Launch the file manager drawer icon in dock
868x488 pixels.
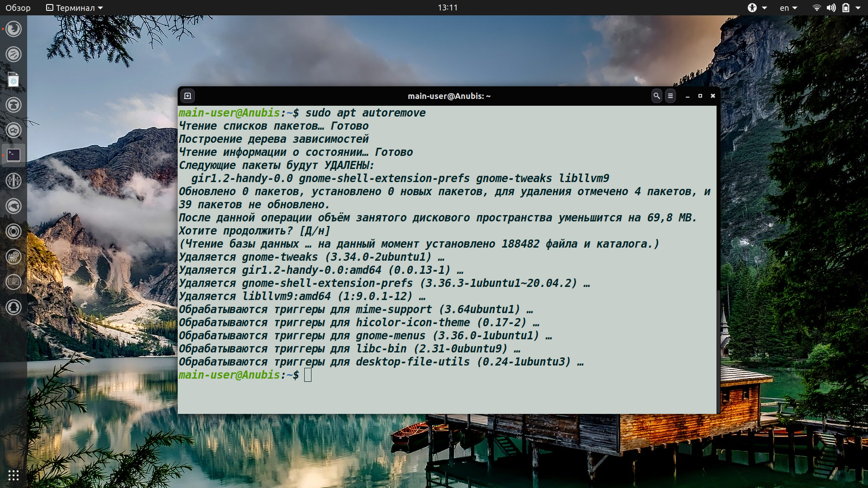[x=14, y=105]
